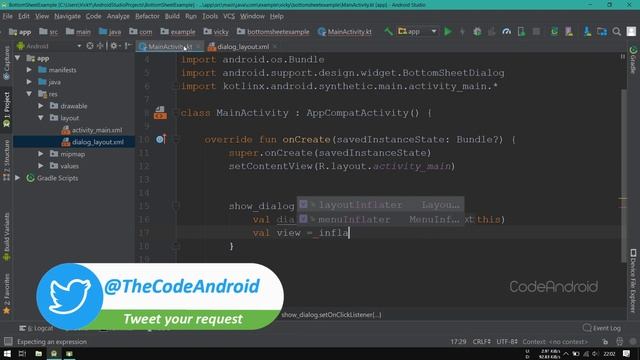
Task: Click the vicky breadcrumb folder
Action: [x=216, y=31]
